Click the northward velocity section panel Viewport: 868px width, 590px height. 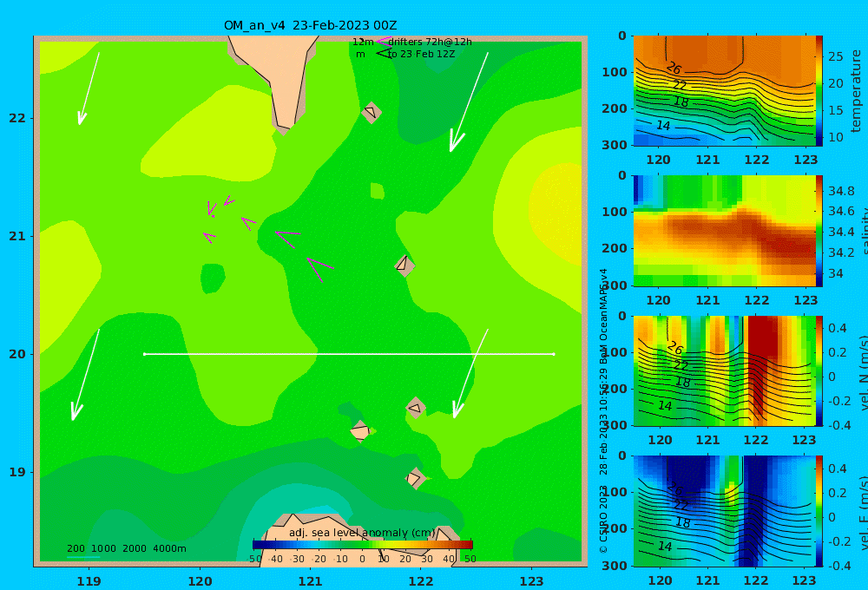[725, 370]
